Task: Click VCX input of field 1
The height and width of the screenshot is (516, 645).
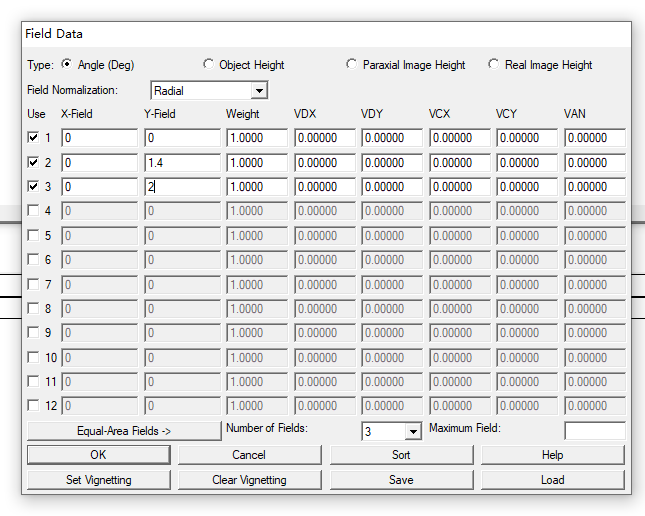Action: pos(460,138)
